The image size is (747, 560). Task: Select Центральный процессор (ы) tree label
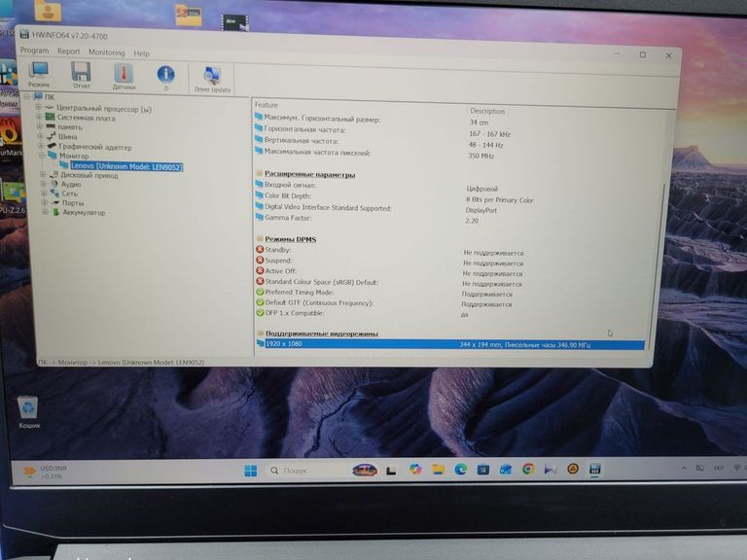click(x=104, y=109)
